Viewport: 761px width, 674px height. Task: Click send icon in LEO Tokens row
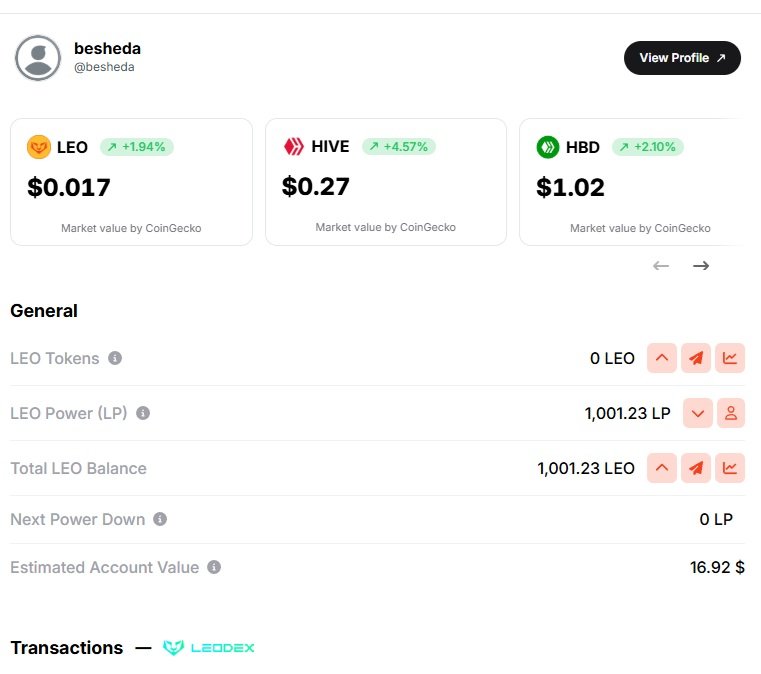[x=696, y=358]
